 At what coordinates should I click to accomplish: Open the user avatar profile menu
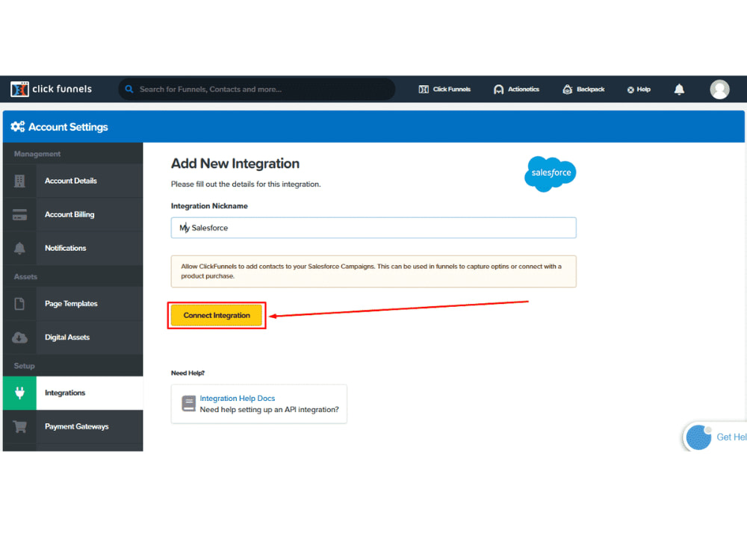pos(719,89)
